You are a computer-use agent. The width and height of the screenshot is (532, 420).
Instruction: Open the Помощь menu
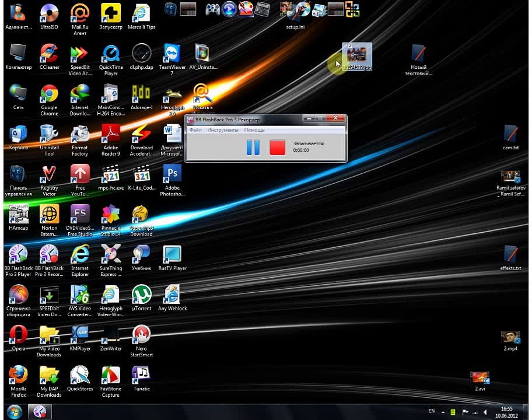point(254,130)
